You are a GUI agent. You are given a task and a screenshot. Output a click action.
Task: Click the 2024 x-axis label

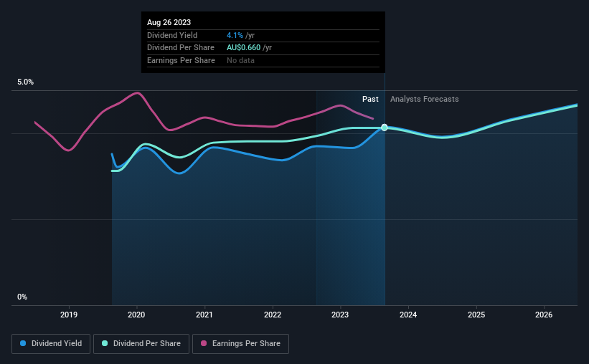pyautogui.click(x=408, y=315)
